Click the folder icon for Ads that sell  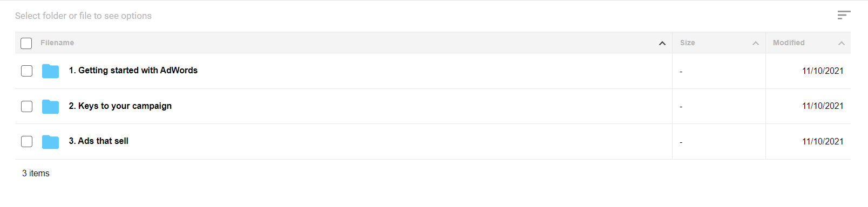pyautogui.click(x=50, y=142)
